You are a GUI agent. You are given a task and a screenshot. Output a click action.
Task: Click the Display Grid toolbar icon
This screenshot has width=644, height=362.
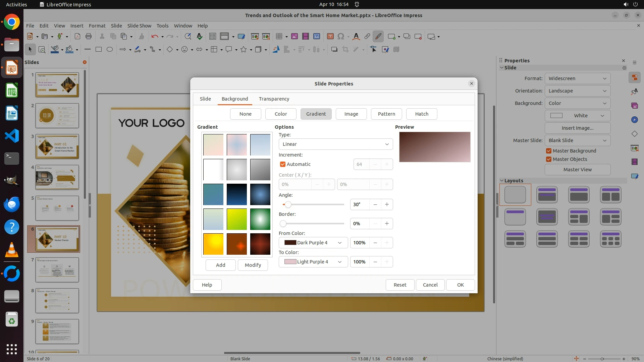[x=212, y=37]
